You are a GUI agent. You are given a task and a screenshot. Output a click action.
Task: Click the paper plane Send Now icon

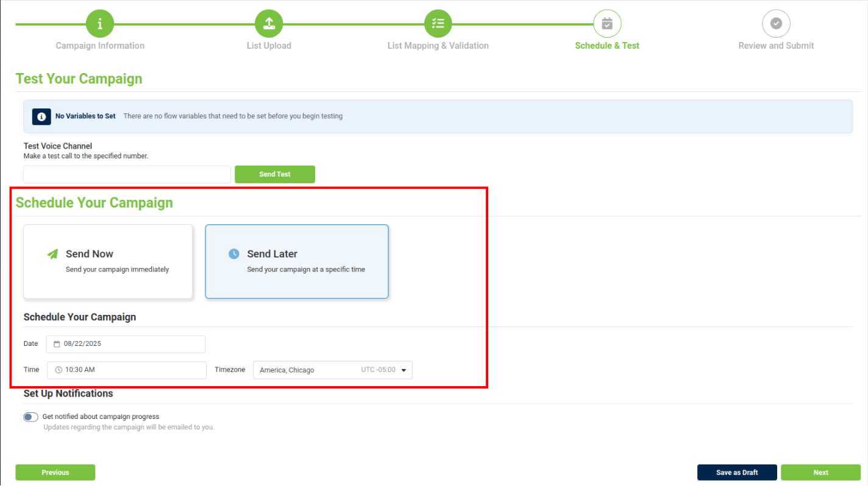(x=53, y=254)
